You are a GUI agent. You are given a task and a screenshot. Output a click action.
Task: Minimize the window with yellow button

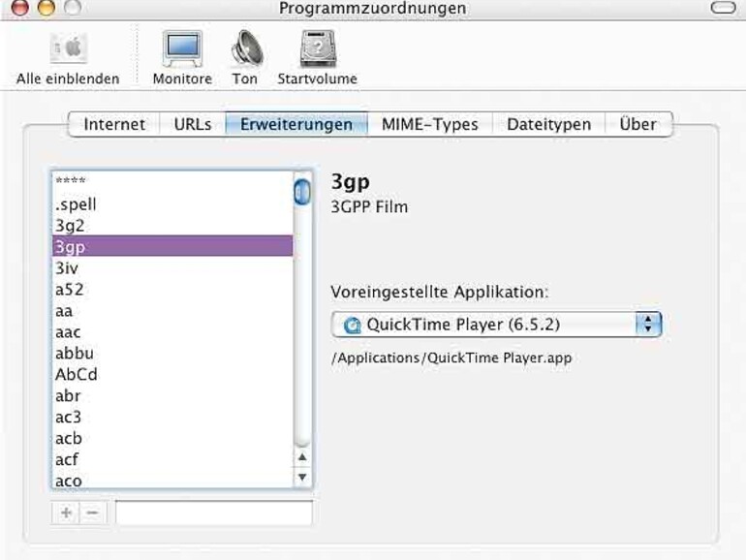[47, 7]
